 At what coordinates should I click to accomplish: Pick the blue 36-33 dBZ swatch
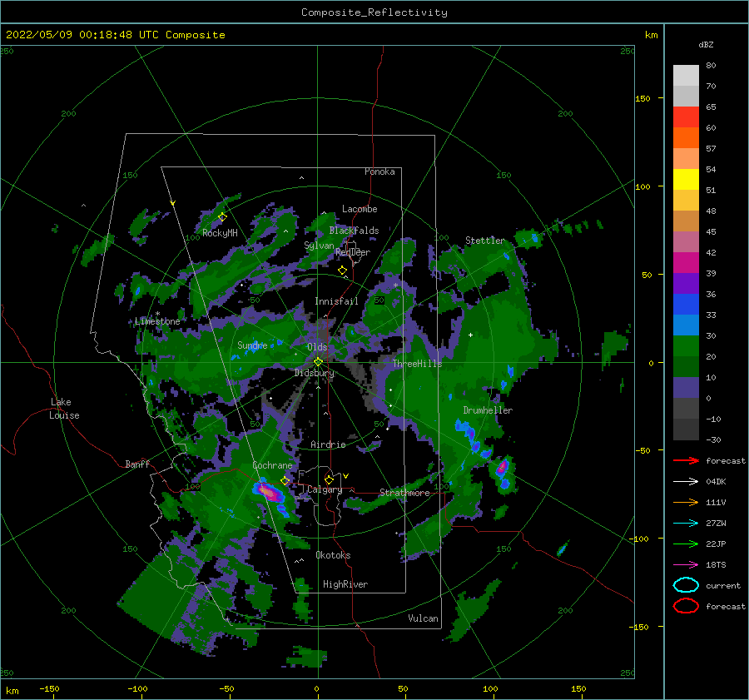pyautogui.click(x=686, y=305)
